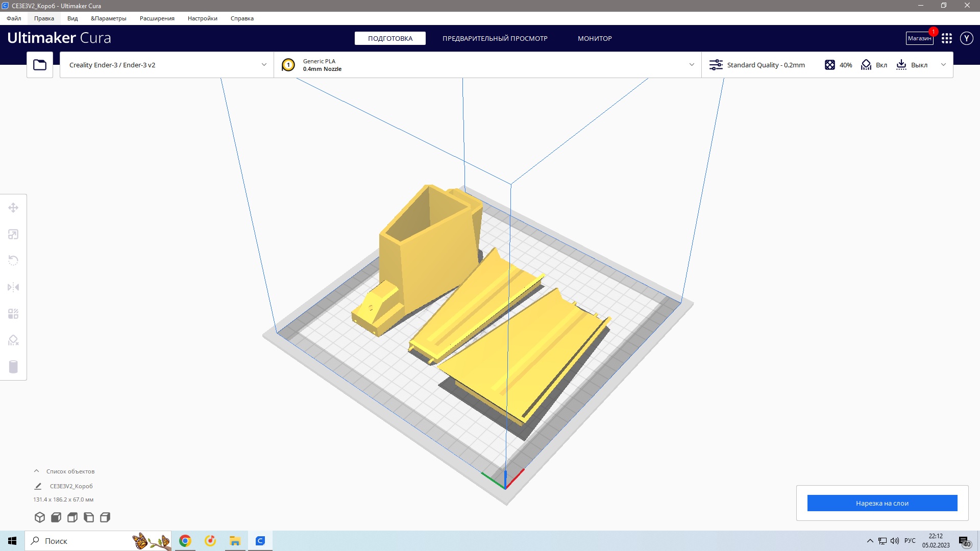The height and width of the screenshot is (551, 980).
Task: Open the Per Model Settings tool
Action: tap(13, 314)
